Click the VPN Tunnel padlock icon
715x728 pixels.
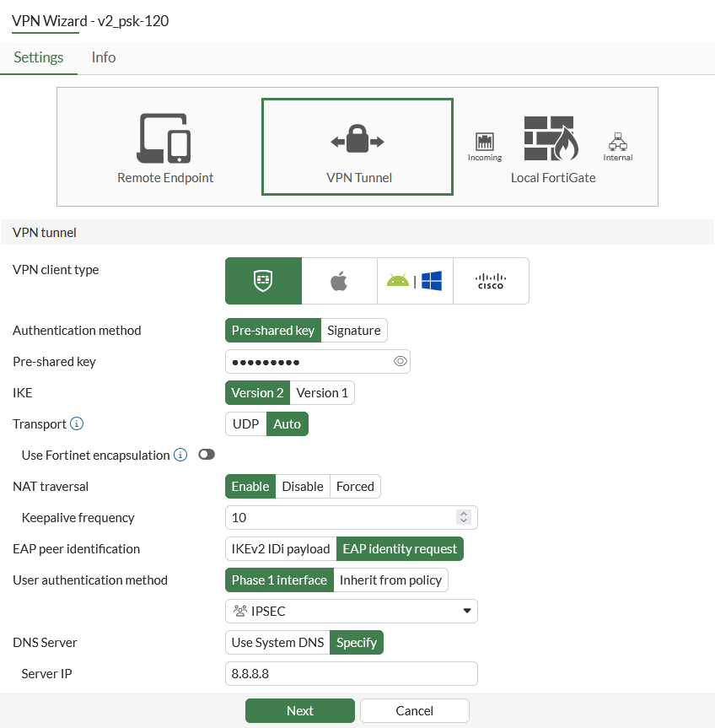357,139
